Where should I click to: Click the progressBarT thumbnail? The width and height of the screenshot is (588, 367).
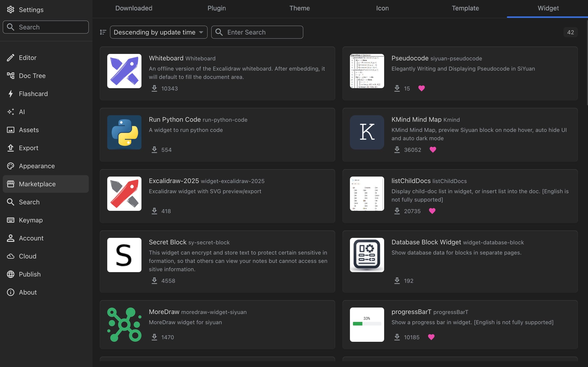[x=367, y=325]
